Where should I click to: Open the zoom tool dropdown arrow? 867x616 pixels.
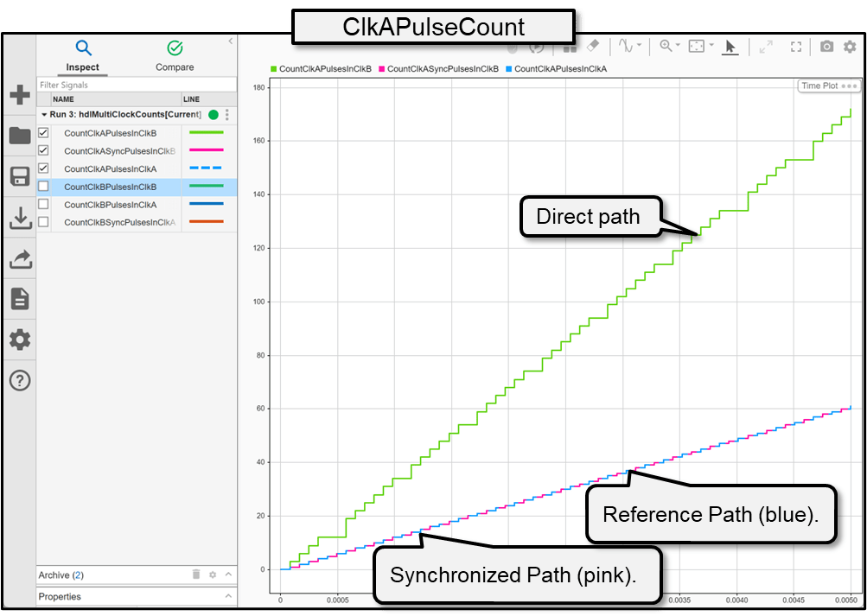pos(679,47)
